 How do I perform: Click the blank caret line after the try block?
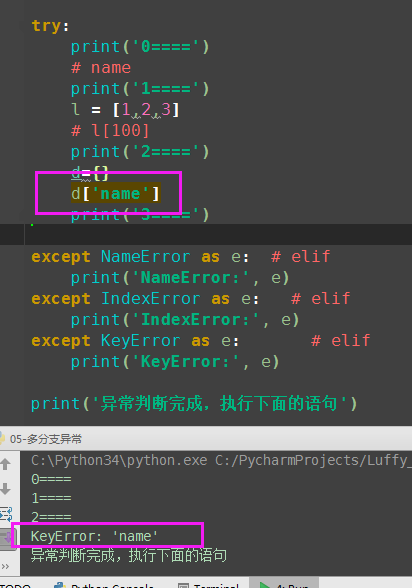pos(217,235)
